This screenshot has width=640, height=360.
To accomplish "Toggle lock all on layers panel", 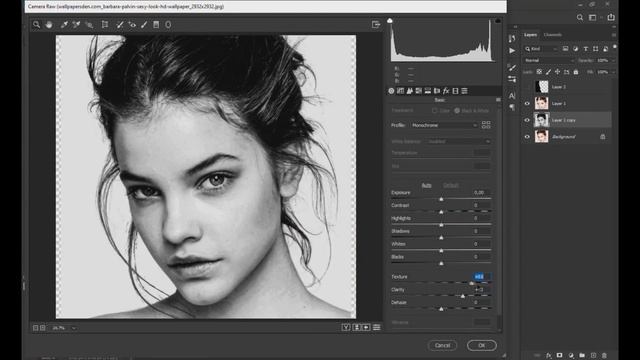I will [x=576, y=72].
